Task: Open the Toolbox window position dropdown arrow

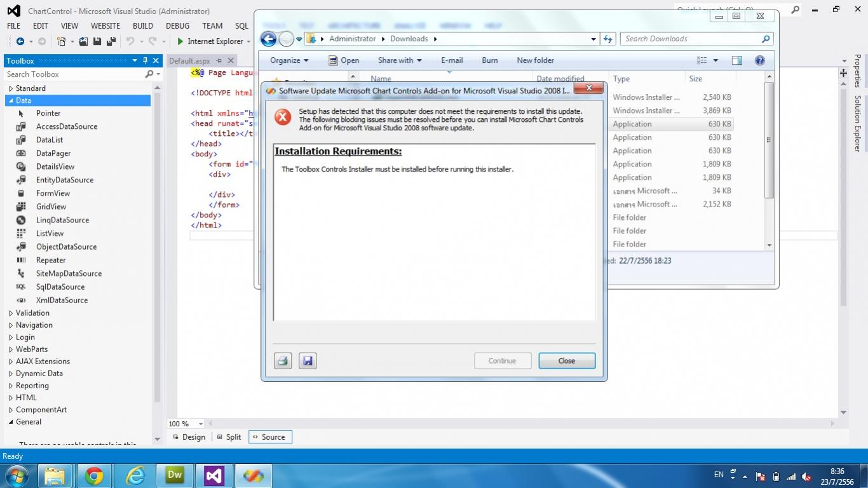Action: pyautogui.click(x=135, y=60)
